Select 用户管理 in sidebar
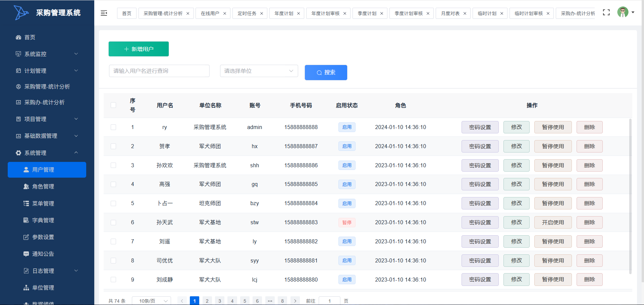The width and height of the screenshot is (644, 305). (x=47, y=170)
